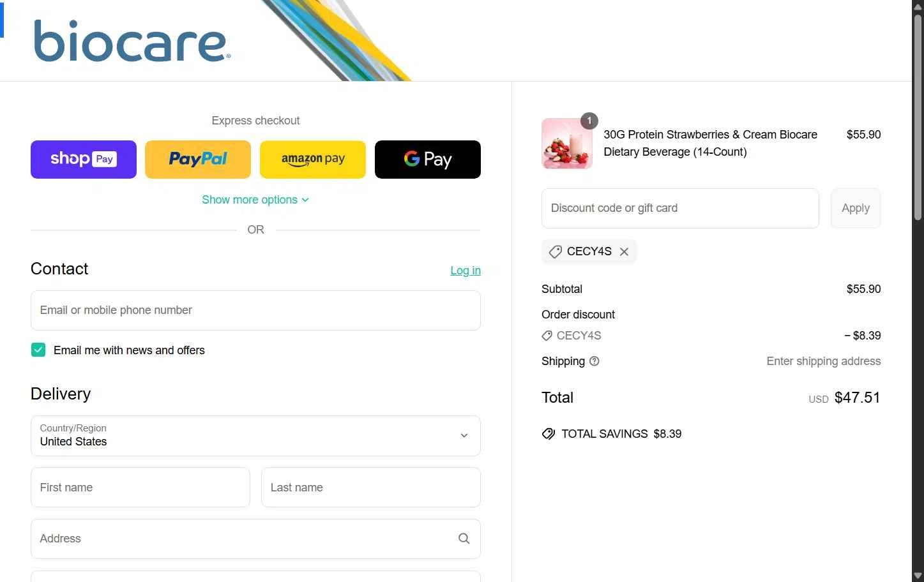This screenshot has height=582, width=924.
Task: Click the shipping help question icon
Action: (x=595, y=361)
